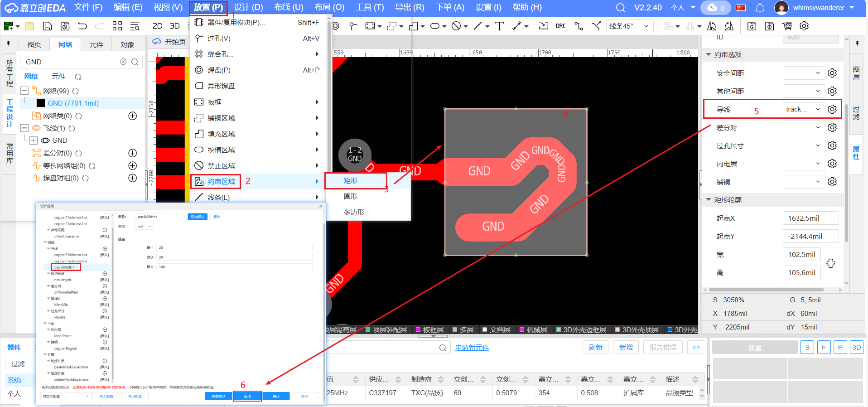
Task: Open the 铺铜 rule dropdown
Action: (803, 182)
